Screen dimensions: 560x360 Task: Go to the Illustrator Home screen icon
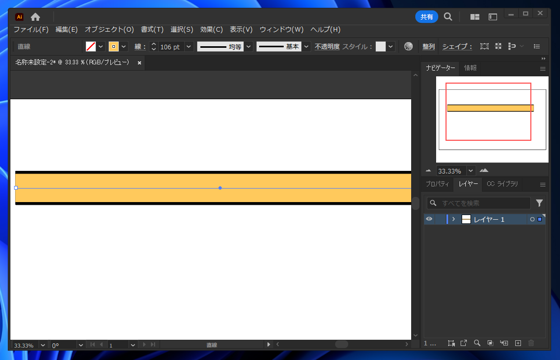[x=35, y=17]
